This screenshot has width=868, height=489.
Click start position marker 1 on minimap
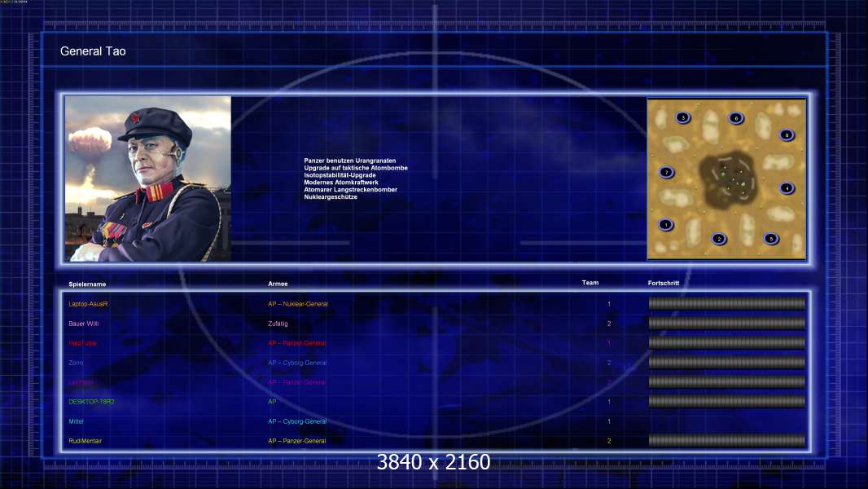tap(666, 225)
